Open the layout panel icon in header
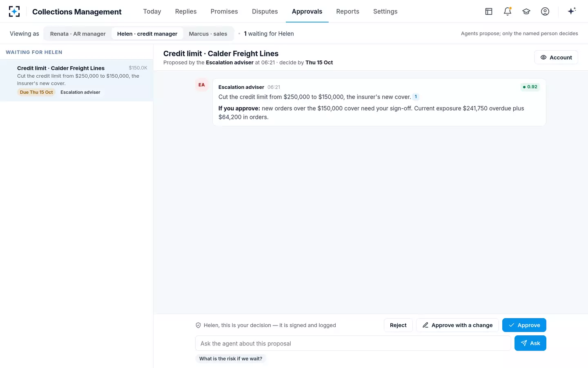This screenshot has height=368, width=588. pyautogui.click(x=489, y=11)
